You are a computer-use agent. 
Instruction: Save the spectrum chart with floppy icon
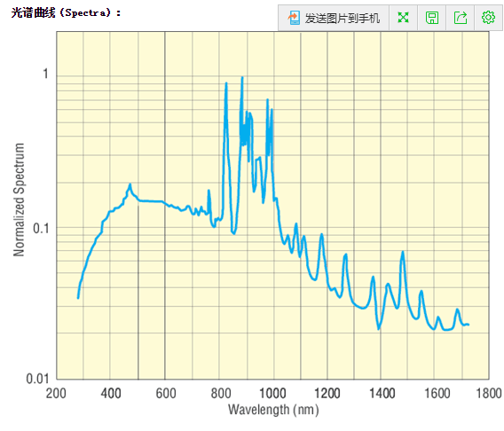[x=431, y=18]
